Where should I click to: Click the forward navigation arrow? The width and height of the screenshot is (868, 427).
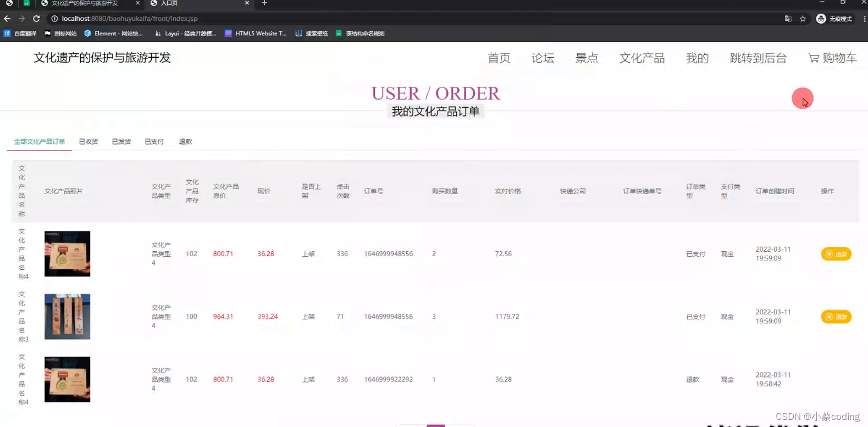21,19
